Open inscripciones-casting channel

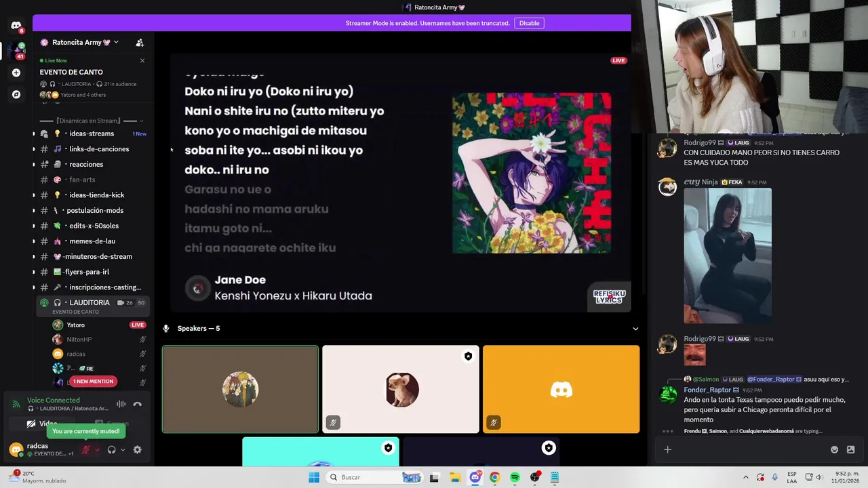point(93,287)
